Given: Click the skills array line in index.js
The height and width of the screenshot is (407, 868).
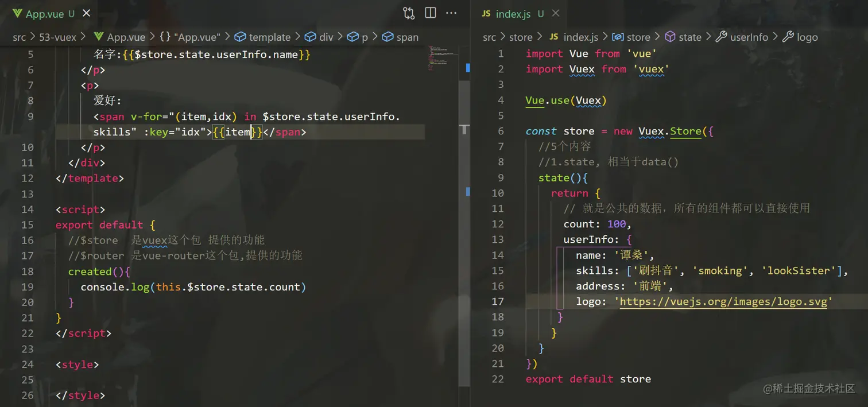Looking at the screenshot, I should 712,270.
